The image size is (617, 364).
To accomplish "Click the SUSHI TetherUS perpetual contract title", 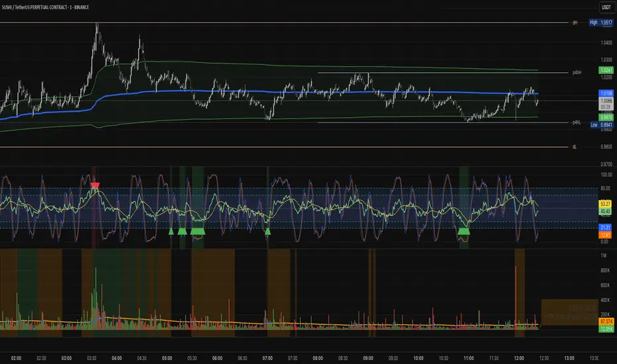I will click(46, 7).
